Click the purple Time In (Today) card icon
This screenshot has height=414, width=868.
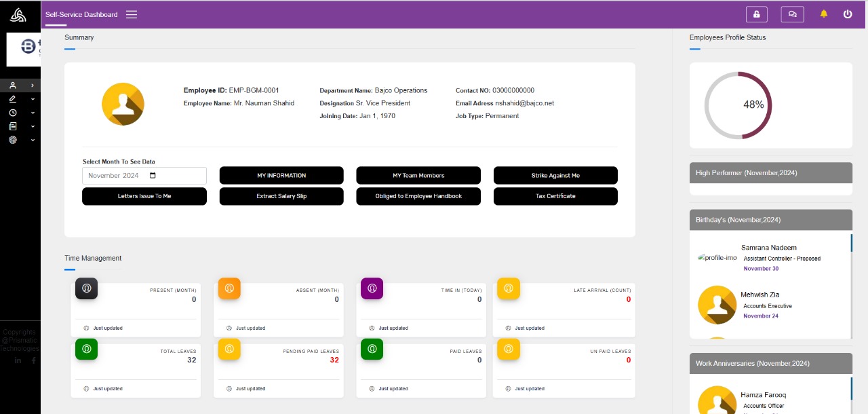[372, 288]
